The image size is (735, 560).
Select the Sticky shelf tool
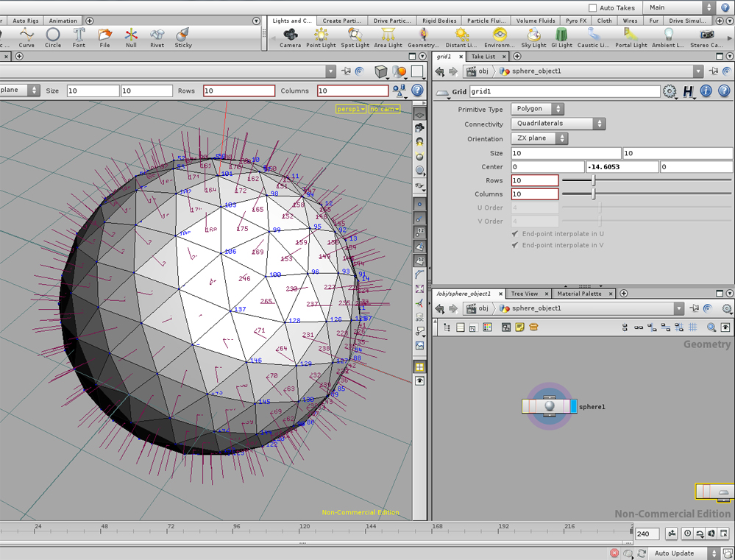click(x=182, y=38)
